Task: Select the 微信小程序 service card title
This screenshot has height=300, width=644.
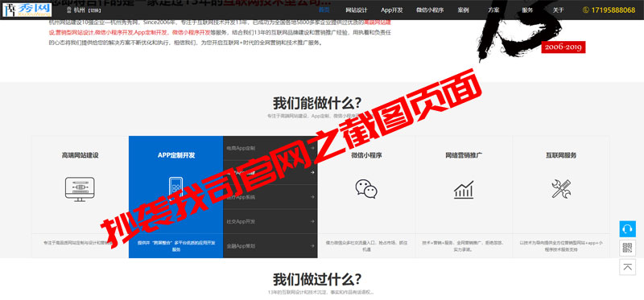Action: point(366,155)
